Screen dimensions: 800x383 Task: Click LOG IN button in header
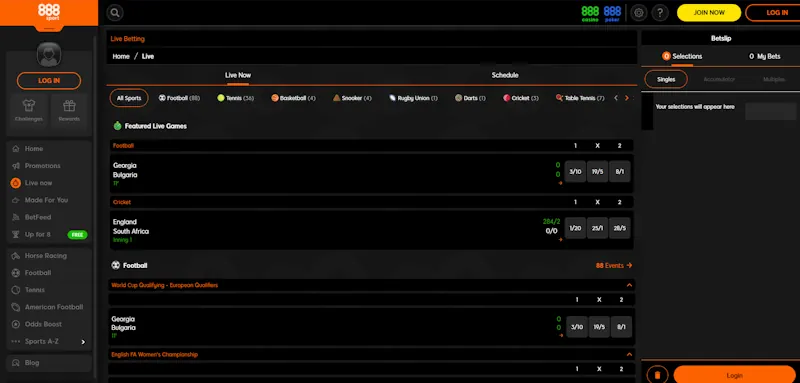click(x=774, y=13)
